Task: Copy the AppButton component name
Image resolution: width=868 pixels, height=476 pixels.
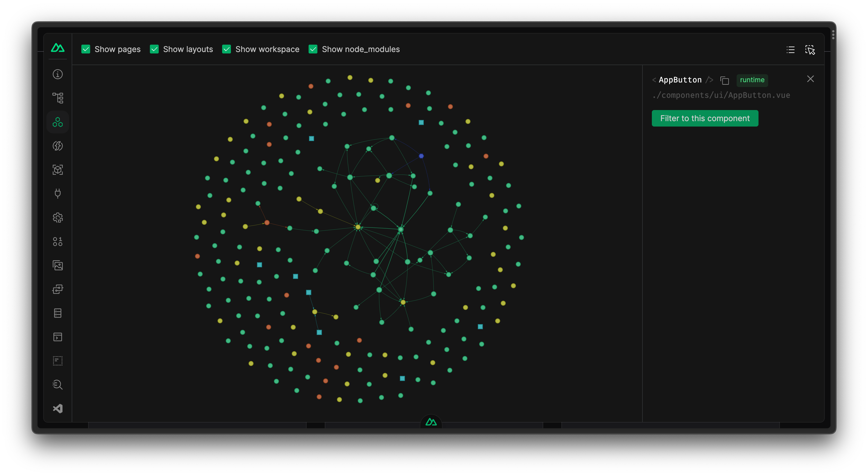Action: coord(725,80)
